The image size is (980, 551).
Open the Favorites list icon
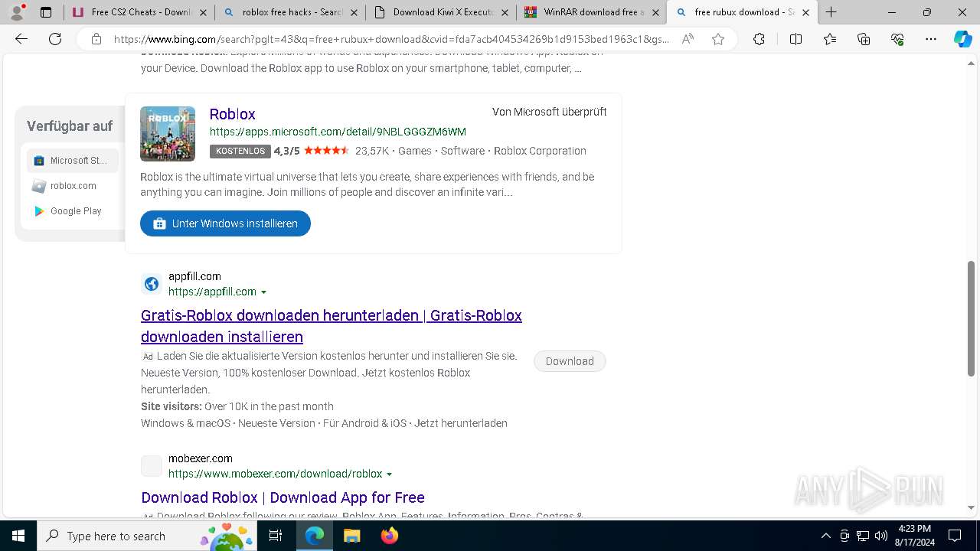pos(830,39)
